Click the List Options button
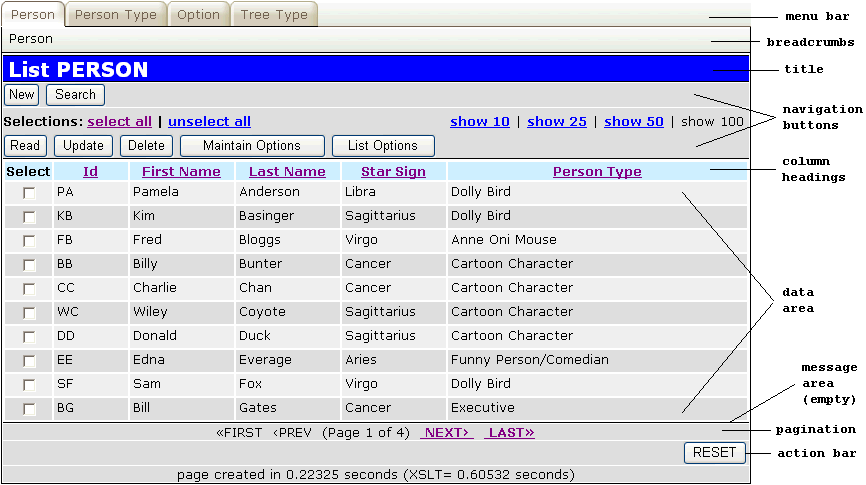This screenshot has height=485, width=866. 383,146
